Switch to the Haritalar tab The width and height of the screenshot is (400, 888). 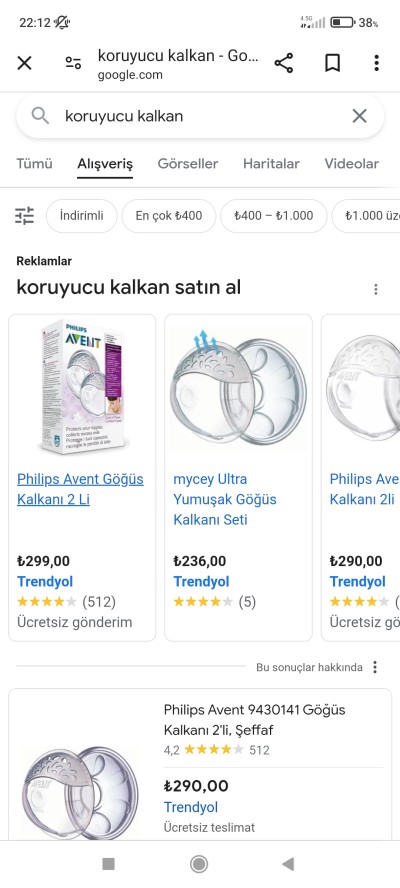pos(271,164)
